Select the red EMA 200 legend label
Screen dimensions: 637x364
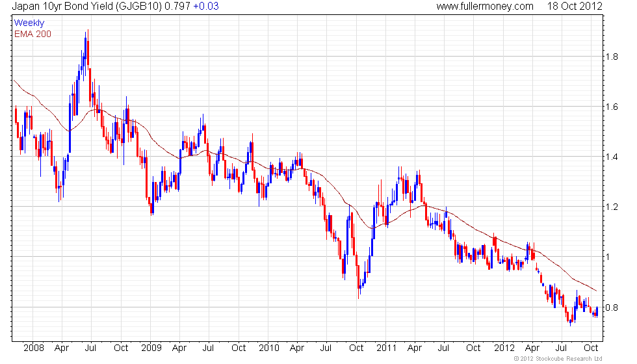[x=32, y=34]
